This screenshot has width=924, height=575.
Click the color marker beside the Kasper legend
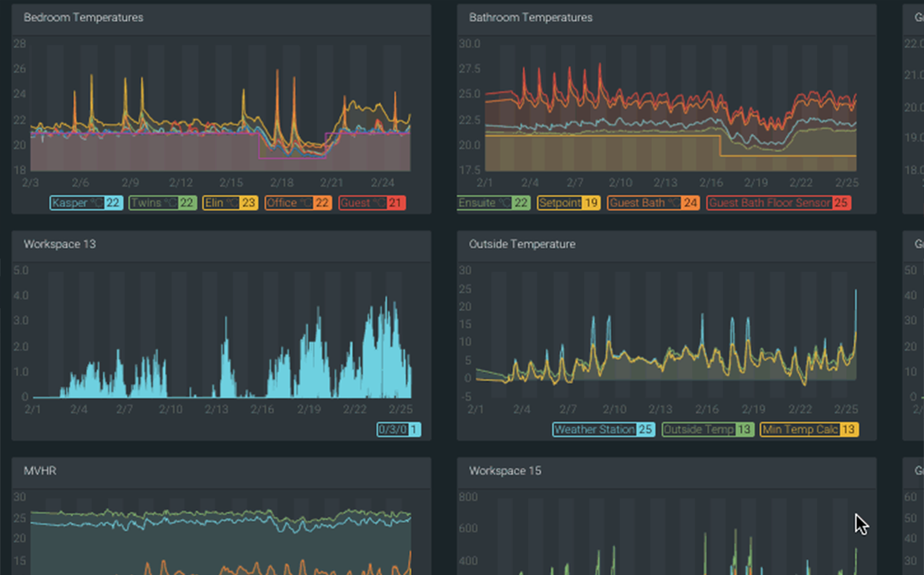click(x=51, y=202)
